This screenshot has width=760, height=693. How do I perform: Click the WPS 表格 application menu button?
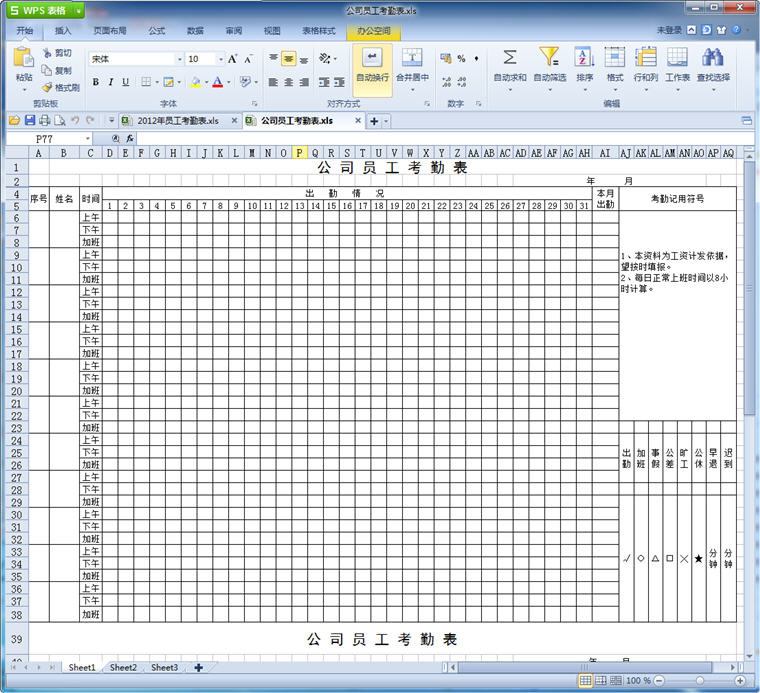(x=41, y=10)
